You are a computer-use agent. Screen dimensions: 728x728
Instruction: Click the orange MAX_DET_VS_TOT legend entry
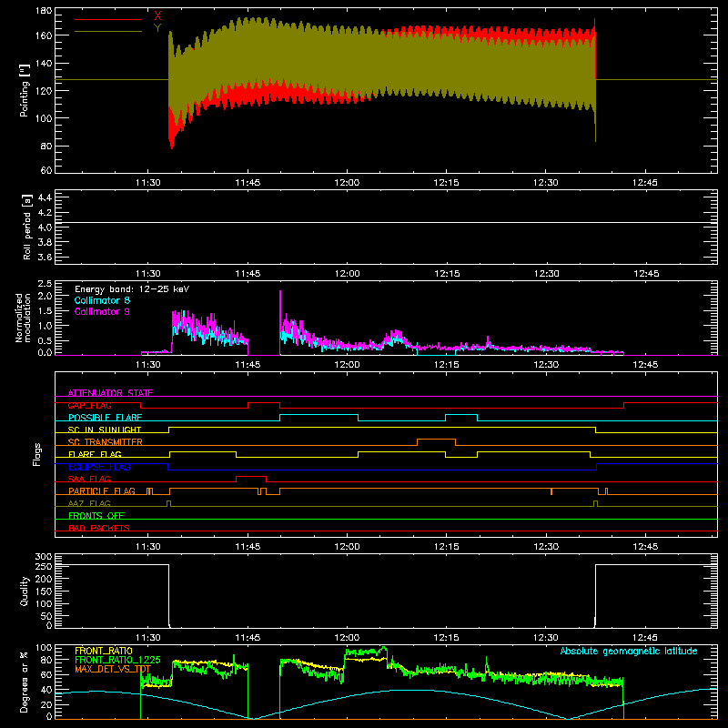[113, 669]
